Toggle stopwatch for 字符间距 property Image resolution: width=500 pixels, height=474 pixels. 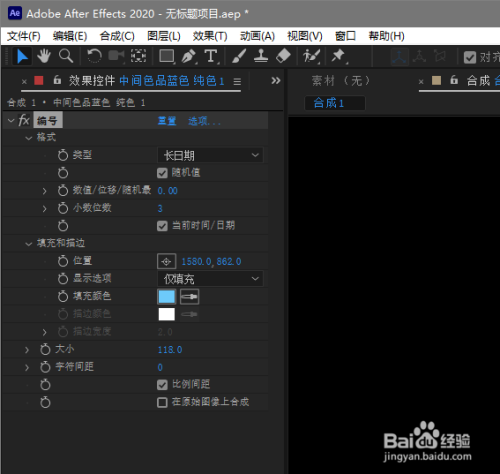[x=45, y=367]
